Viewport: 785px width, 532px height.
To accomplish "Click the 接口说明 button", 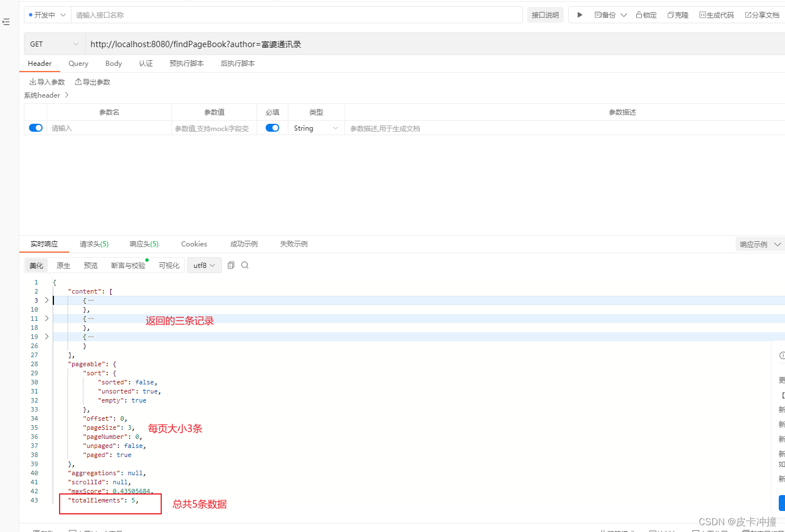I will [x=545, y=15].
